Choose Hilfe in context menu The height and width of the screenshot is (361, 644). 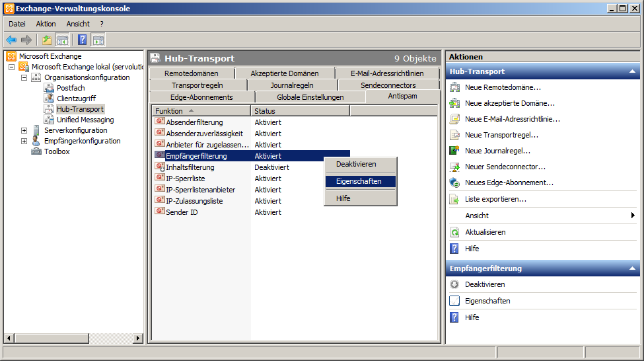tap(361, 198)
